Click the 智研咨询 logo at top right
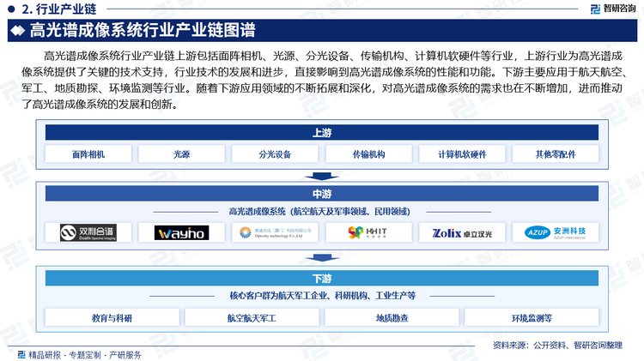The width and height of the screenshot is (644, 361). coord(613,9)
